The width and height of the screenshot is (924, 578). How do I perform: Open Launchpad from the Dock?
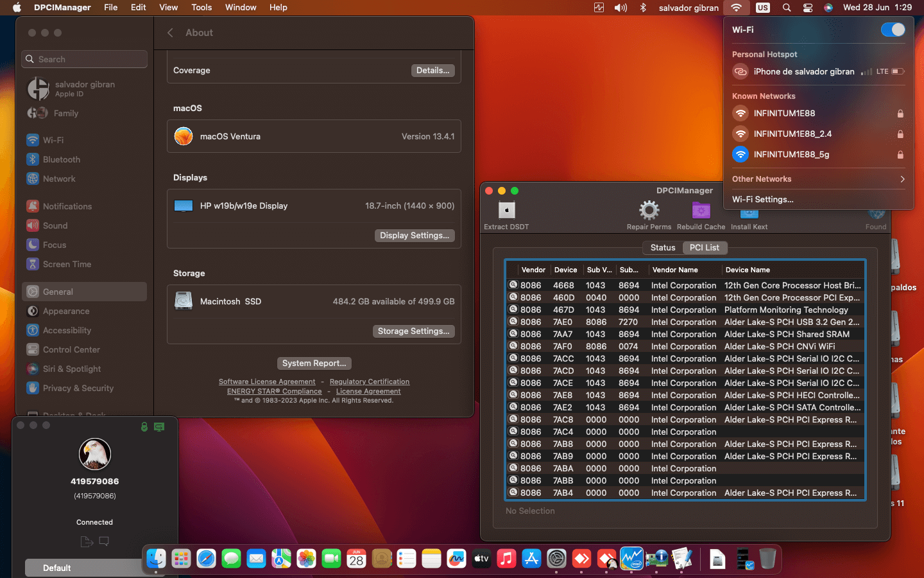click(181, 559)
